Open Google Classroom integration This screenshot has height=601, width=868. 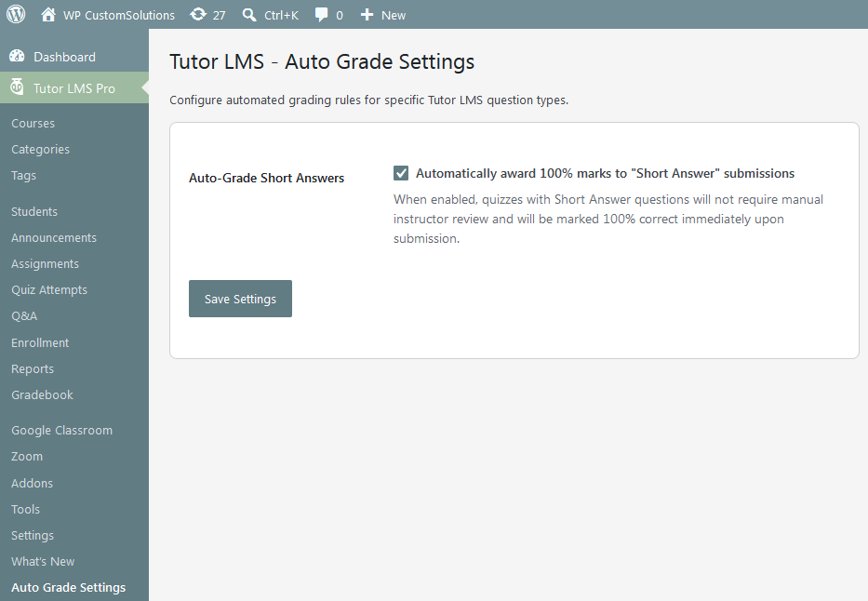(61, 430)
